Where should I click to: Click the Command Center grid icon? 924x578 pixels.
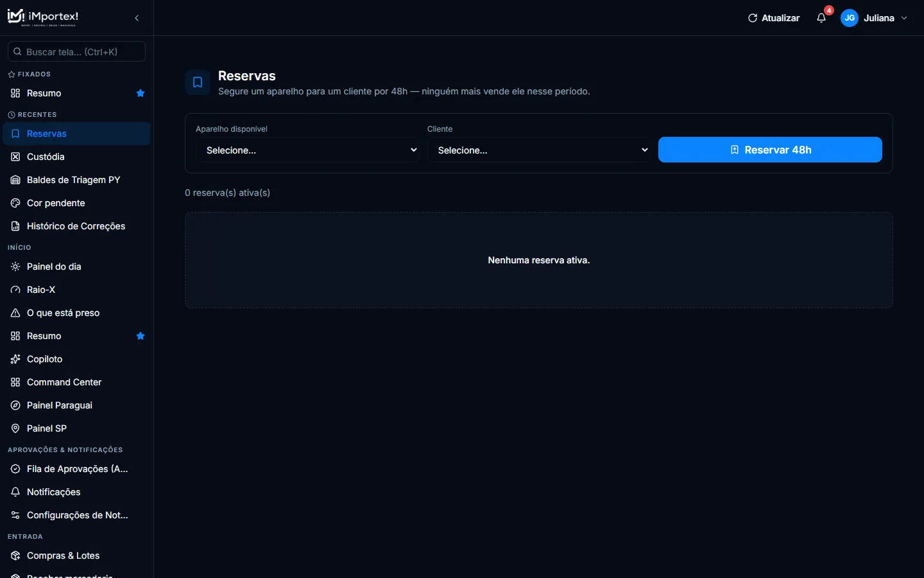[x=15, y=382]
